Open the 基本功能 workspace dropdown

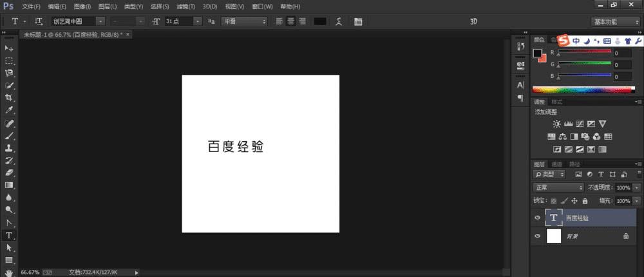point(615,22)
